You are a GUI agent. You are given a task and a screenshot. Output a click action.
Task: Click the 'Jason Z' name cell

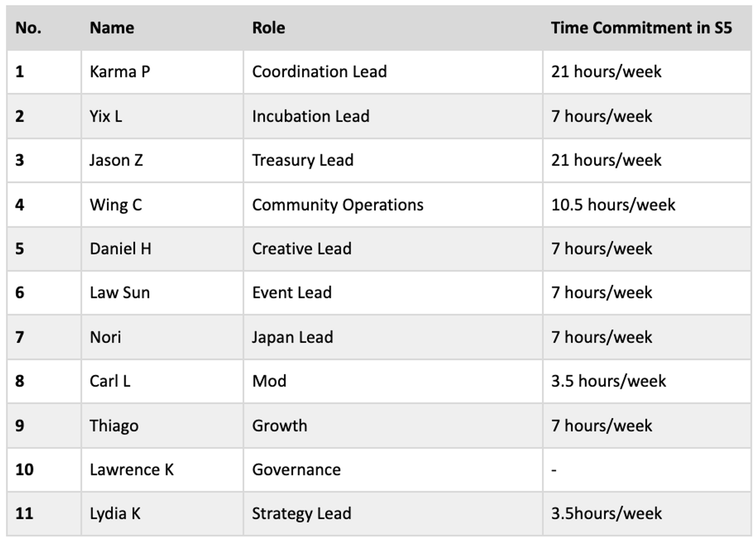pyautogui.click(x=116, y=160)
